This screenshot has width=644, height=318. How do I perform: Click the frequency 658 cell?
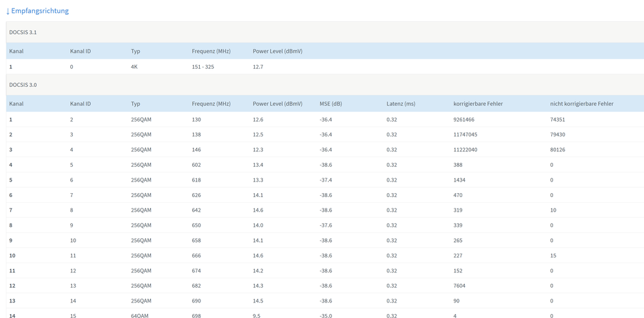click(197, 241)
